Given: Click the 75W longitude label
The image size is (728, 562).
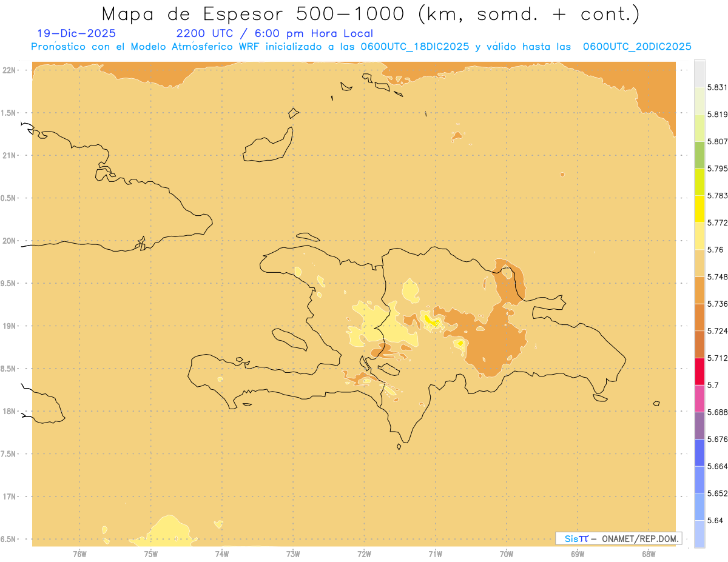Looking at the screenshot, I should [x=150, y=554].
